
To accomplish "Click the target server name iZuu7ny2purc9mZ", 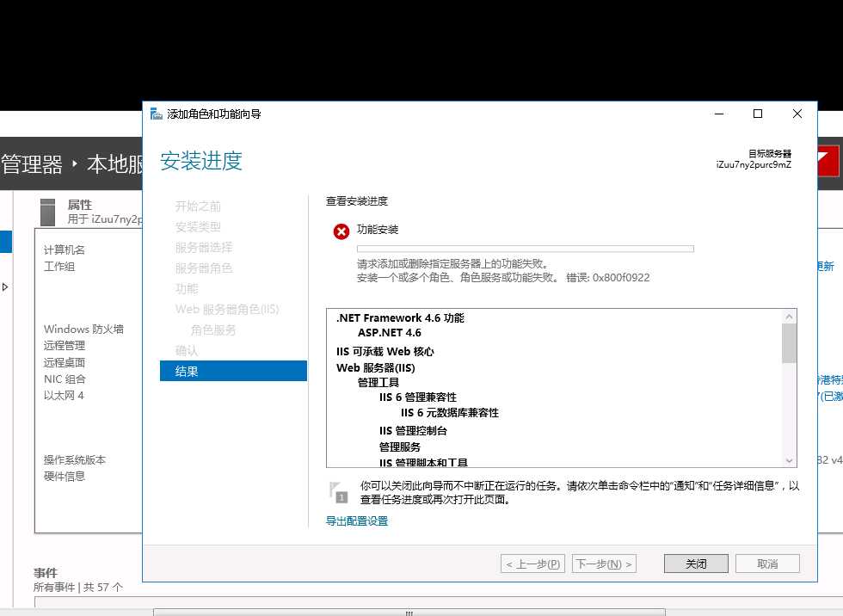I will 754,164.
